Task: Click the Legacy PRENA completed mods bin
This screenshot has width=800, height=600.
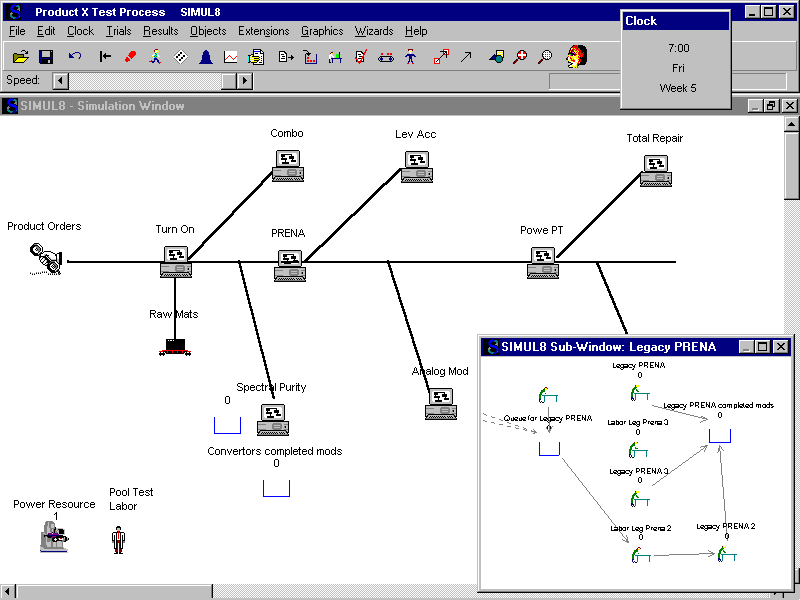Action: click(720, 436)
